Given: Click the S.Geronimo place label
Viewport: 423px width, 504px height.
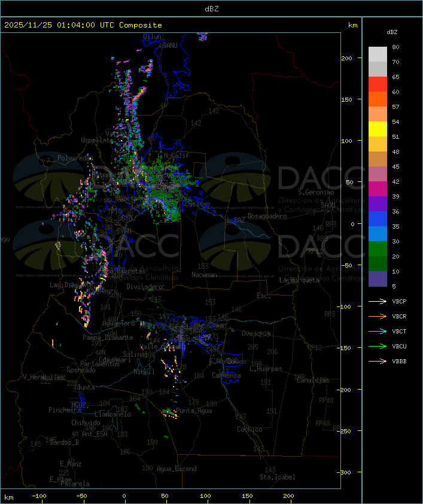Looking at the screenshot, I should pos(316,192).
